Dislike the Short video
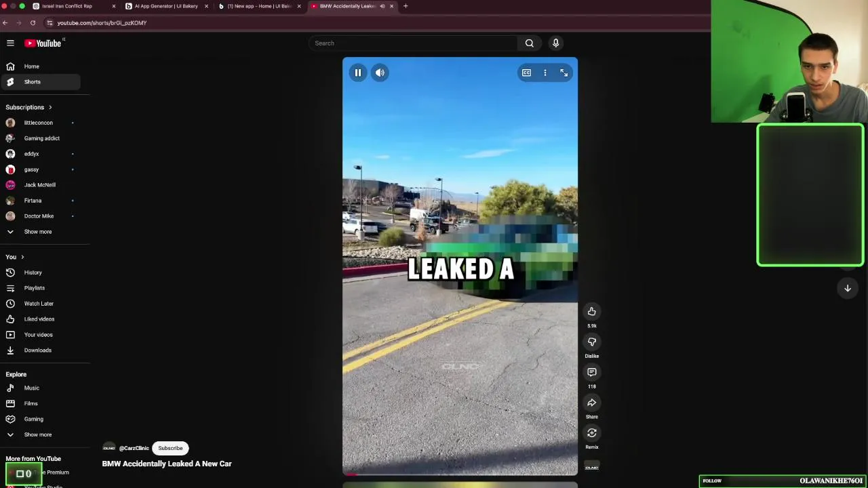868x488 pixels. pos(592,342)
